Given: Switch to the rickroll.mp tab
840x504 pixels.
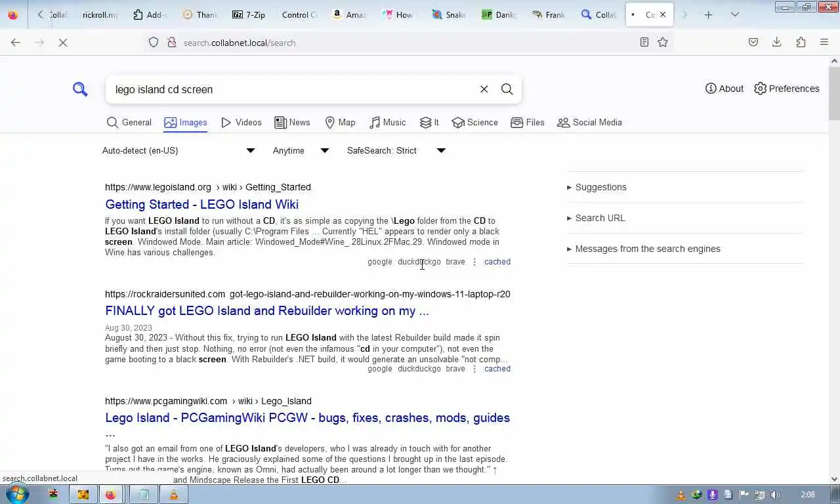Looking at the screenshot, I should (100, 14).
